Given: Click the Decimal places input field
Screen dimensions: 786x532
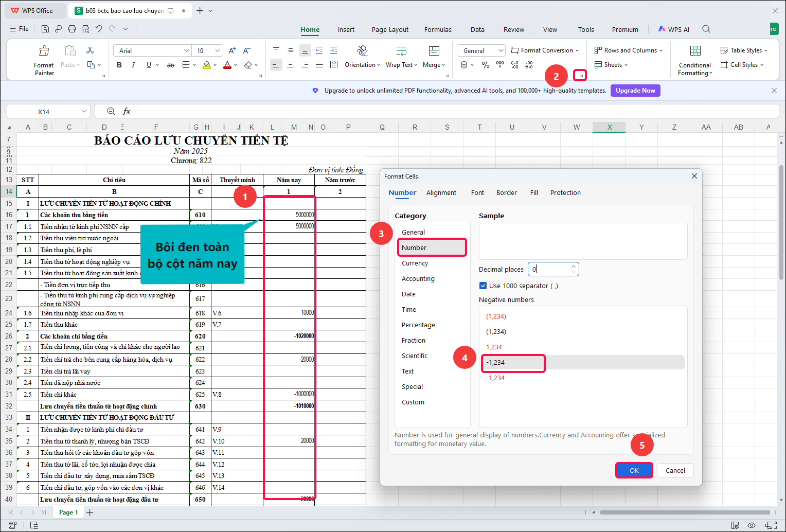Looking at the screenshot, I should 549,269.
